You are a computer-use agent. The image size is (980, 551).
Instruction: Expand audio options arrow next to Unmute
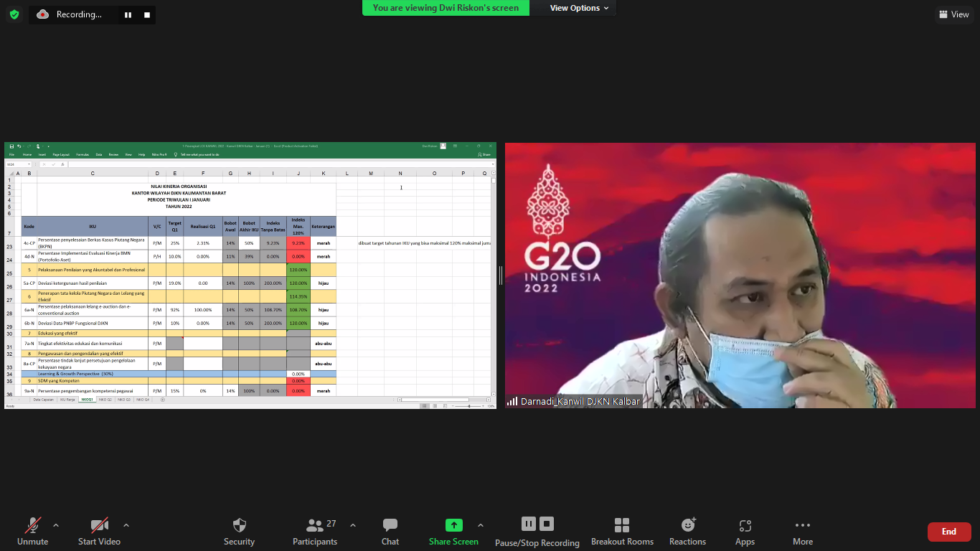point(56,525)
